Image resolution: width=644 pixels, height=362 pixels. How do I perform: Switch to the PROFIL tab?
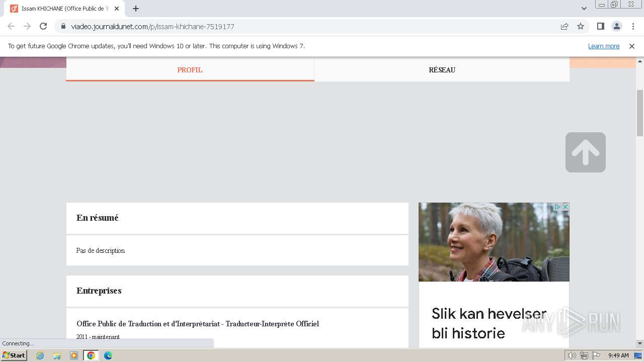(x=190, y=70)
